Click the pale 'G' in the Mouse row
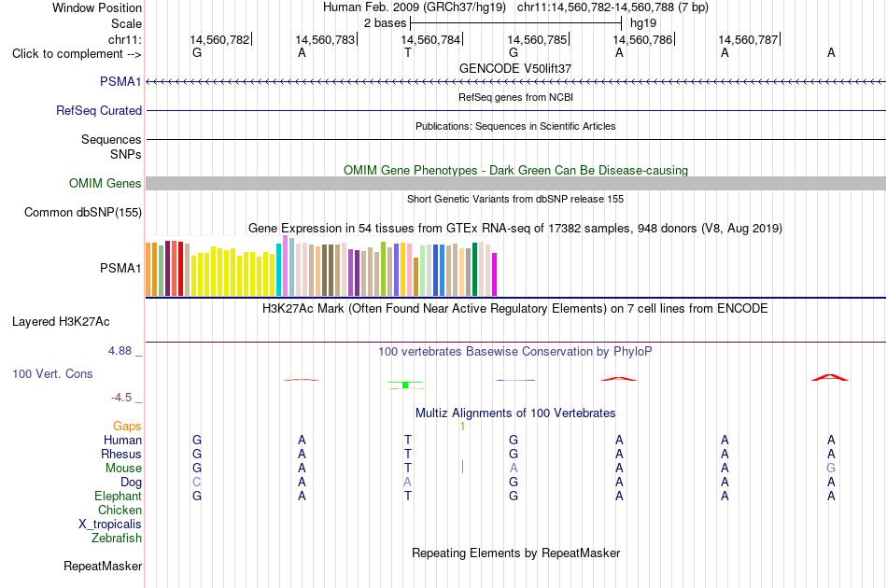887x588 pixels. click(x=831, y=469)
